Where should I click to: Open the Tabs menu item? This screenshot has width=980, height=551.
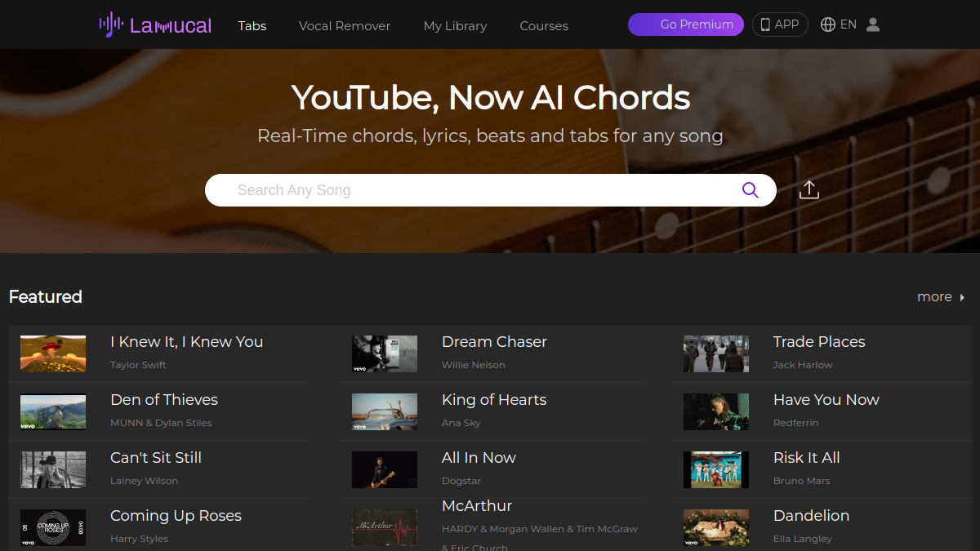pyautogui.click(x=252, y=25)
